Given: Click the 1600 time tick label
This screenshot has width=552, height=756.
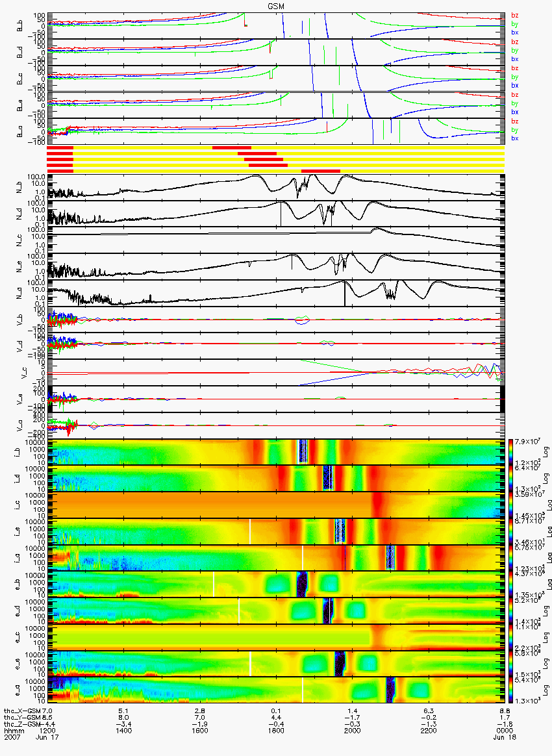Looking at the screenshot, I should [199, 731].
